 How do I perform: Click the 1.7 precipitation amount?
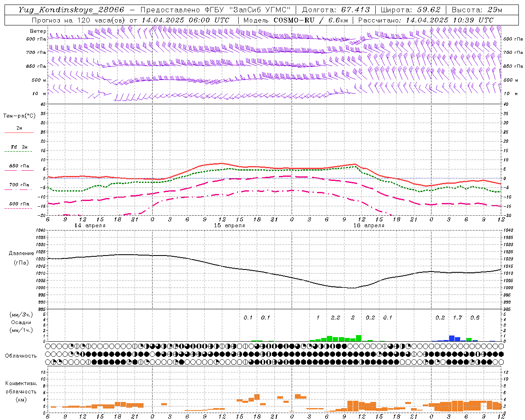coord(457,317)
